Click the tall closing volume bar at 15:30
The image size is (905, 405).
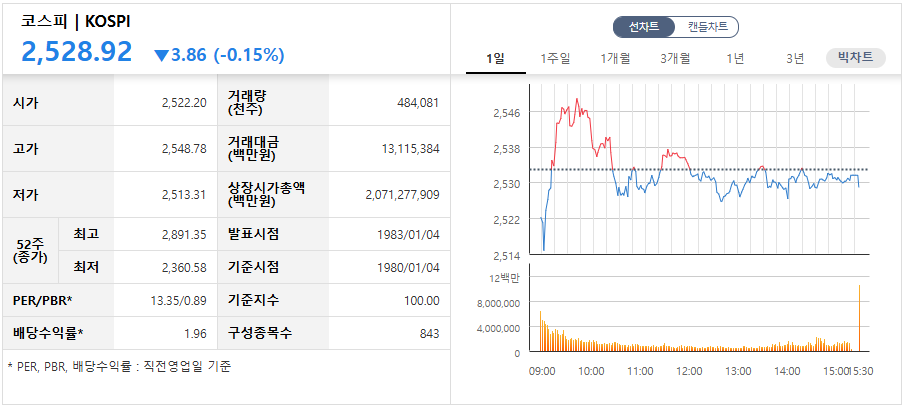point(859,318)
